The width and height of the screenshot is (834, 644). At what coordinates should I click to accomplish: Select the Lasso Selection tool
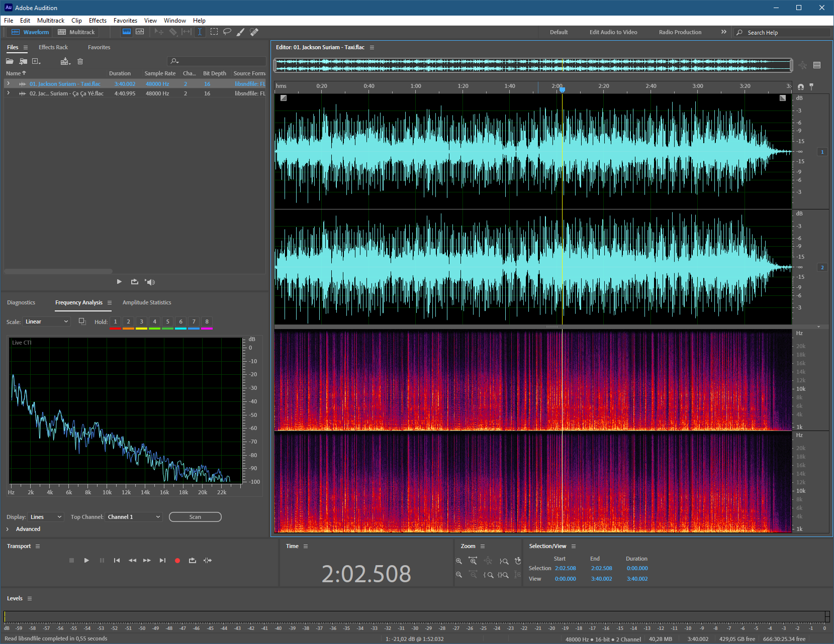pyautogui.click(x=227, y=32)
